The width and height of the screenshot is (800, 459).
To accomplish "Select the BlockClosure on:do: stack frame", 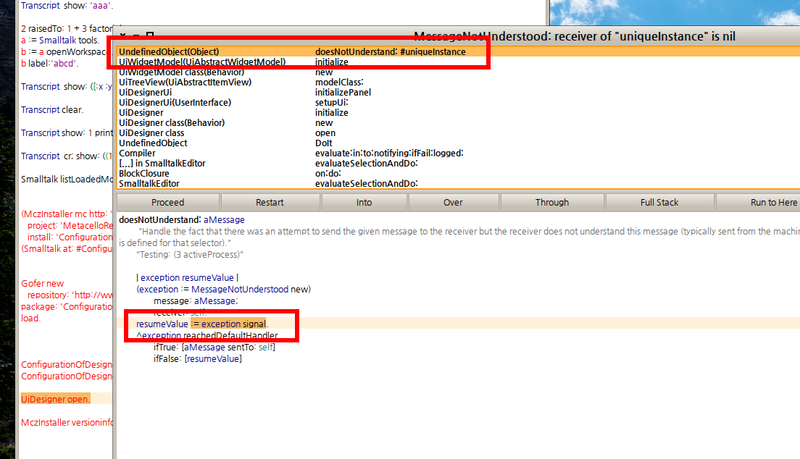I will (x=146, y=174).
